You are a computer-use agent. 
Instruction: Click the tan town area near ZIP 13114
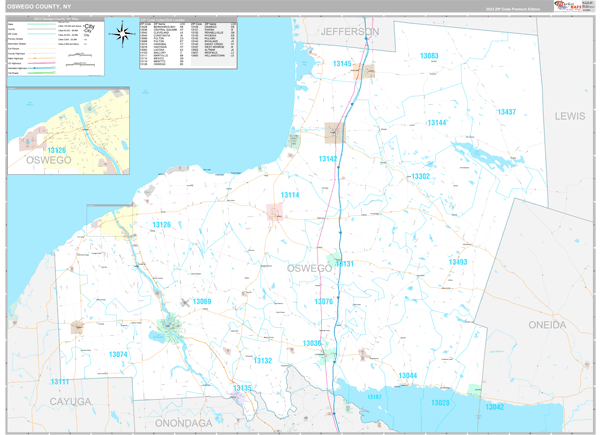(x=275, y=211)
